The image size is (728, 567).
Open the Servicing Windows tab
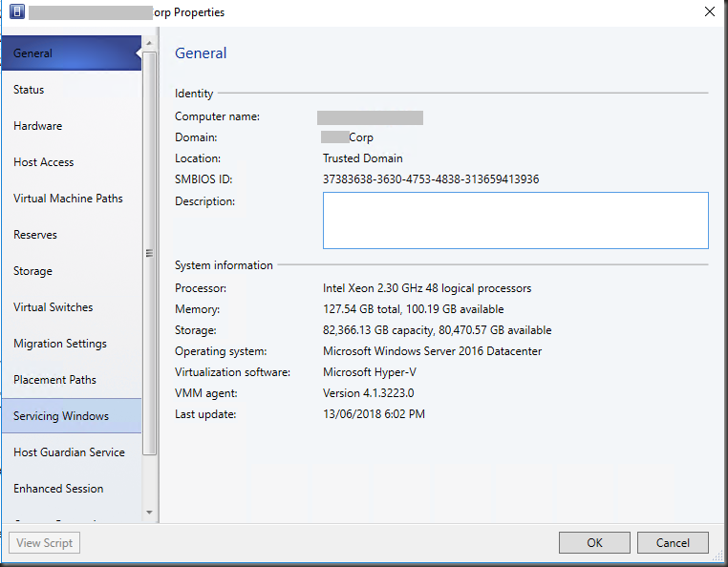click(x=71, y=416)
